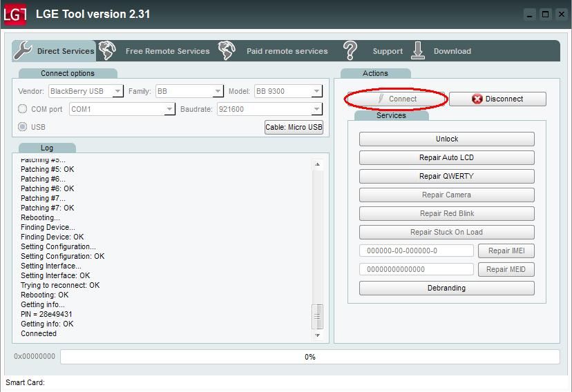Click the question mark Support icon
Viewport: 572px width, 392px height.
(x=350, y=50)
